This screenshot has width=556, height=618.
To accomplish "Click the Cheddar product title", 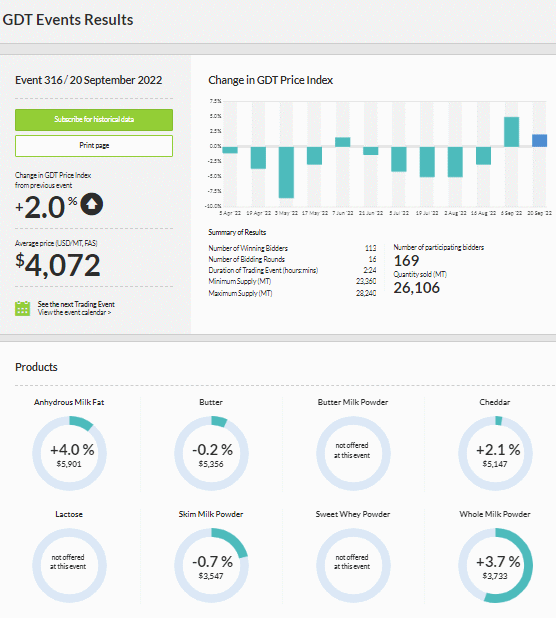I will [x=495, y=402].
